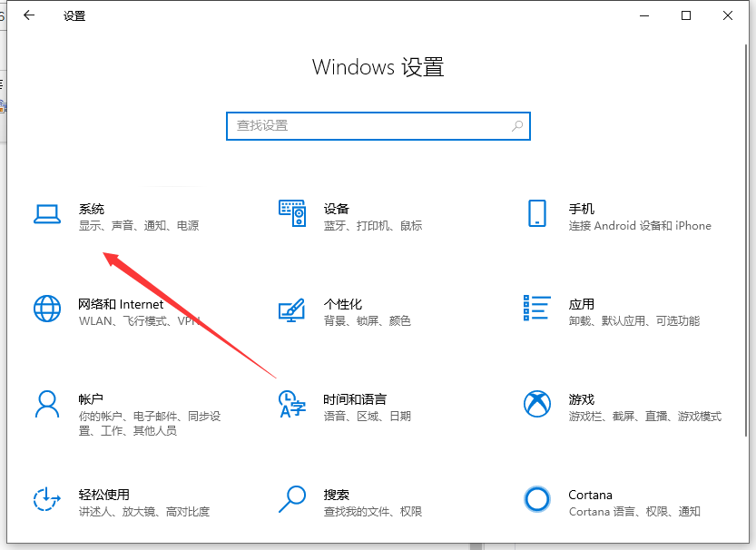Open the 手机 (Phone) icon
This screenshot has height=550, width=756.
[x=536, y=213]
